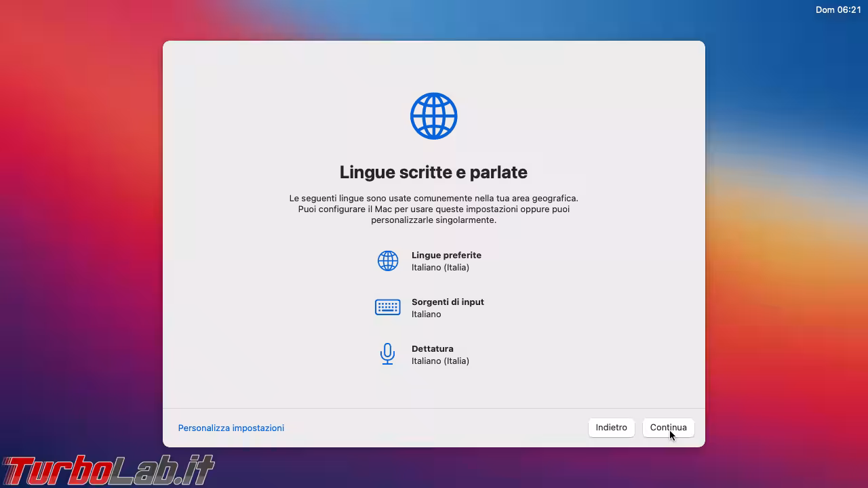Click the Lingue scritte e parlate heading

pos(433,172)
